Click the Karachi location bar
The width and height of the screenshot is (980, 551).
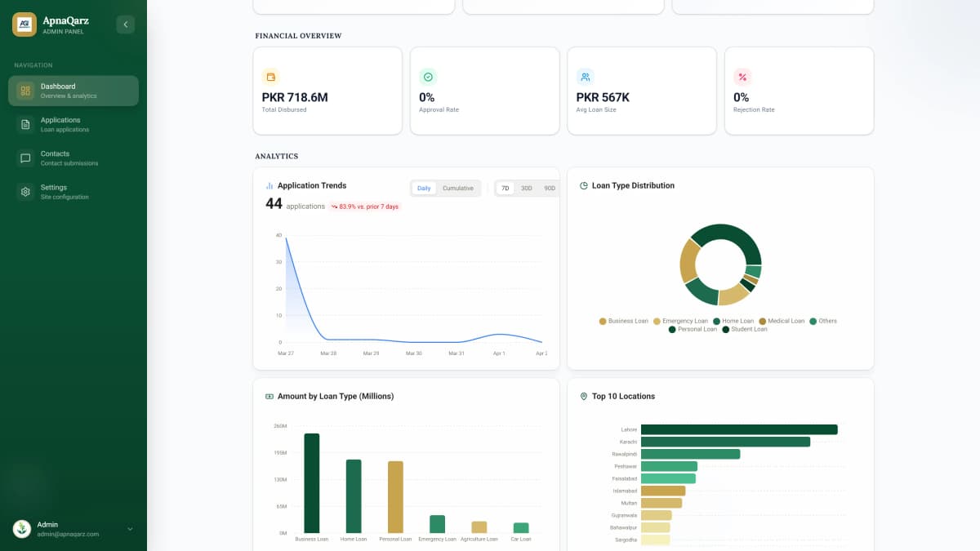(x=725, y=442)
